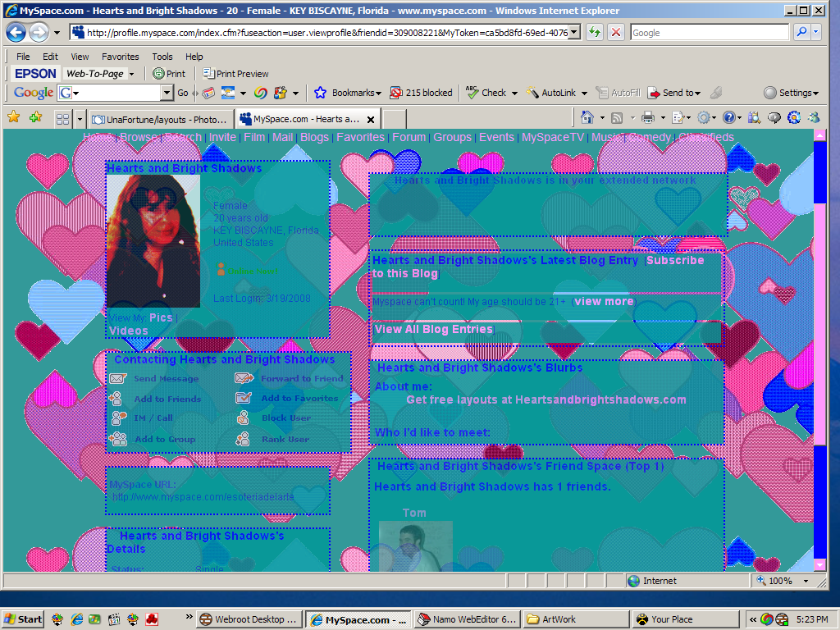Open the address bar URL dropdown
The height and width of the screenshot is (630, 840).
pyautogui.click(x=574, y=33)
